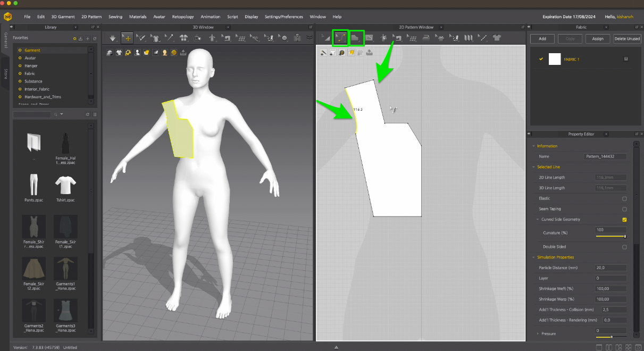Expand the bottom panel arrow in status bar
This screenshot has width=644, height=351.
click(x=336, y=347)
